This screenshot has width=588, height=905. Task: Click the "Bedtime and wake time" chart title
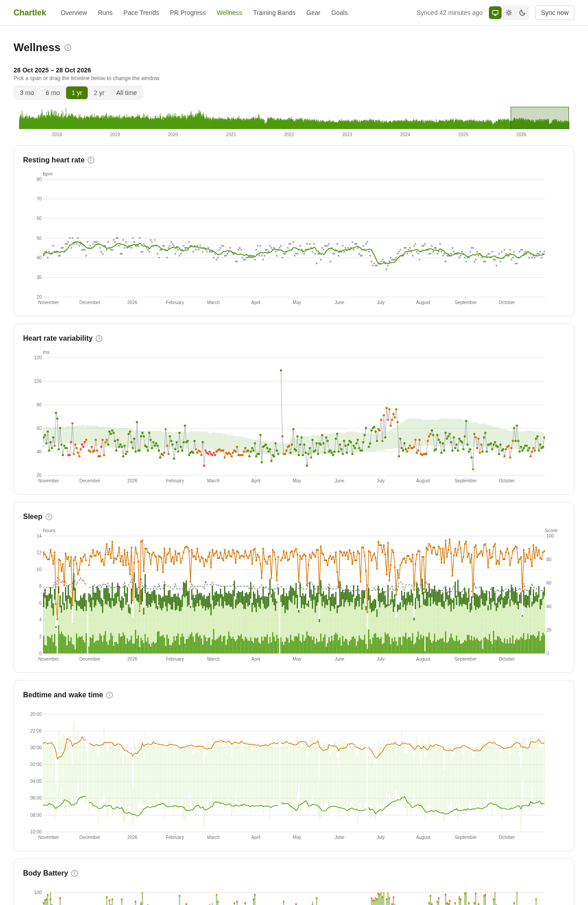[63, 695]
